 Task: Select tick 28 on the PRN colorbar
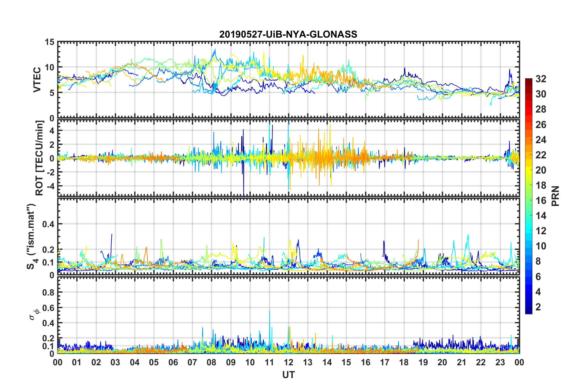(541, 109)
